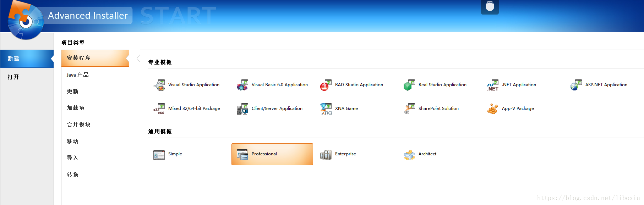Click the Professional template label

(264, 154)
